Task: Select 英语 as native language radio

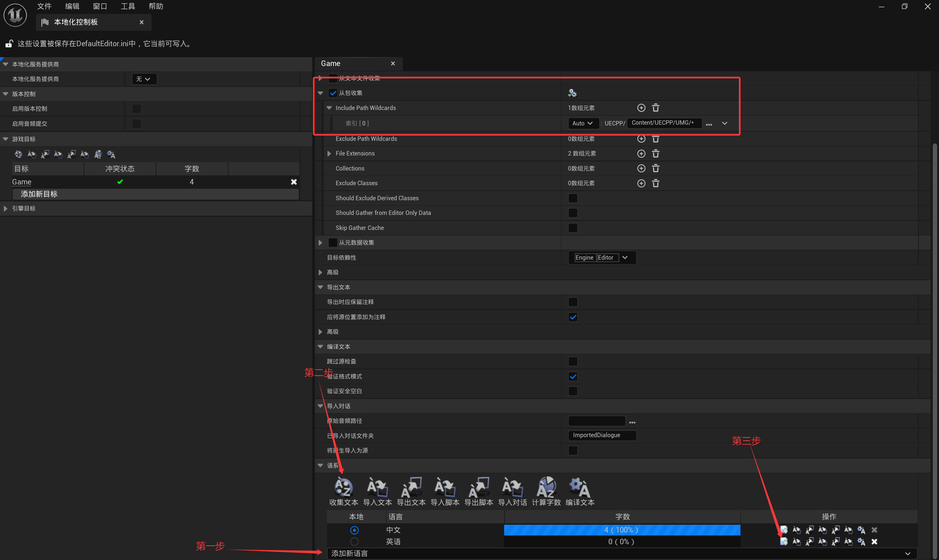Action: tap(354, 542)
